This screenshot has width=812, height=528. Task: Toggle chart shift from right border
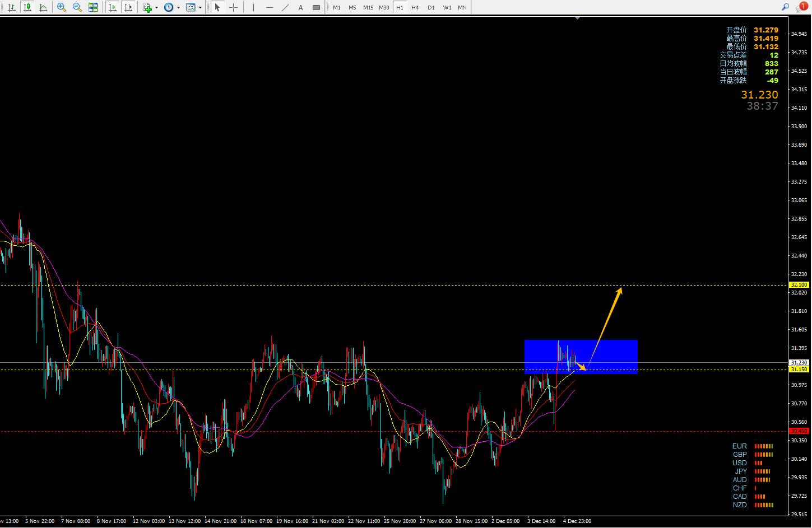128,7
